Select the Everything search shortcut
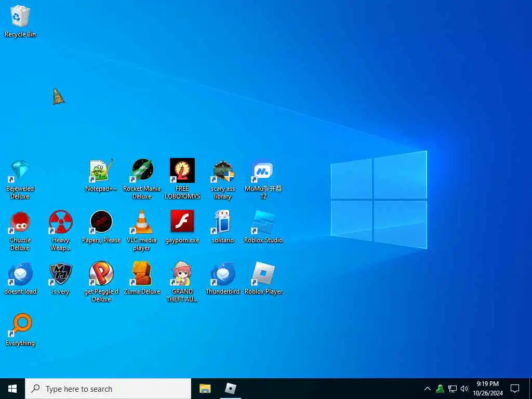Viewport: 532px width, 399px height. [20, 330]
